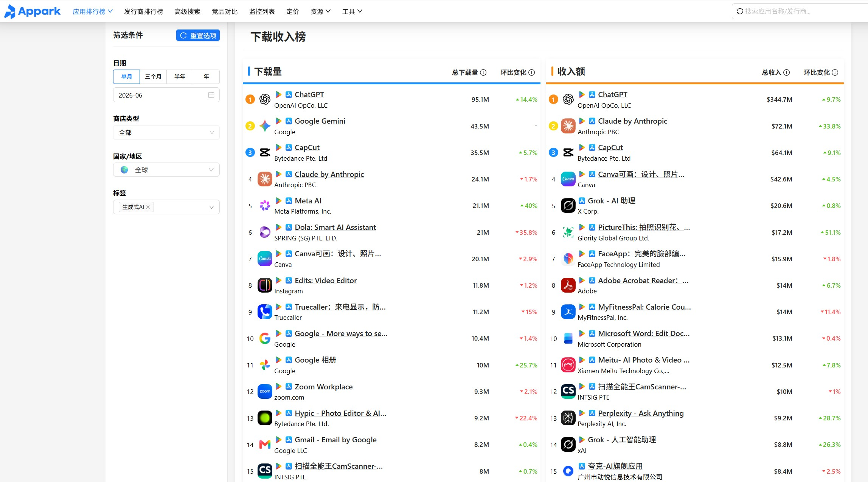
Task: Open 高级搜索 page
Action: tap(187, 11)
